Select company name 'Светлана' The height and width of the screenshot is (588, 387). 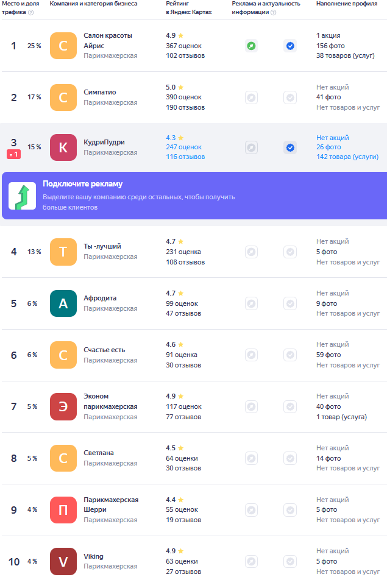(x=99, y=453)
